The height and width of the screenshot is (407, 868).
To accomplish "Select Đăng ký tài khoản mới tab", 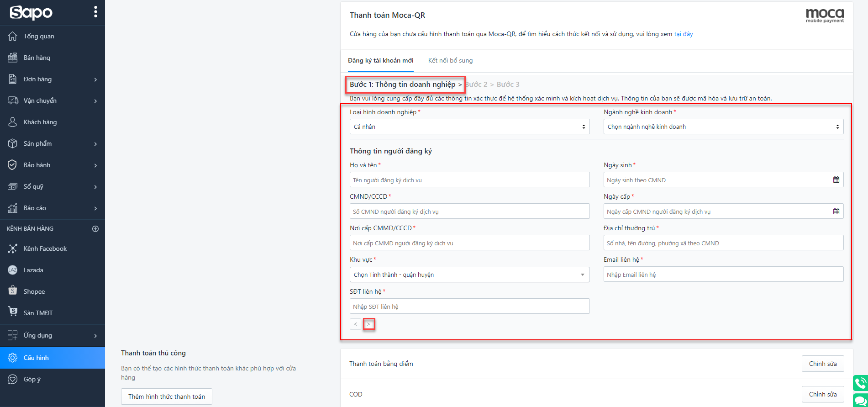I will click(380, 61).
